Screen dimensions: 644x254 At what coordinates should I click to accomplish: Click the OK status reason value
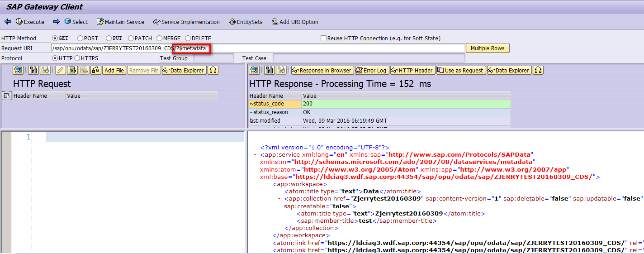(406, 112)
